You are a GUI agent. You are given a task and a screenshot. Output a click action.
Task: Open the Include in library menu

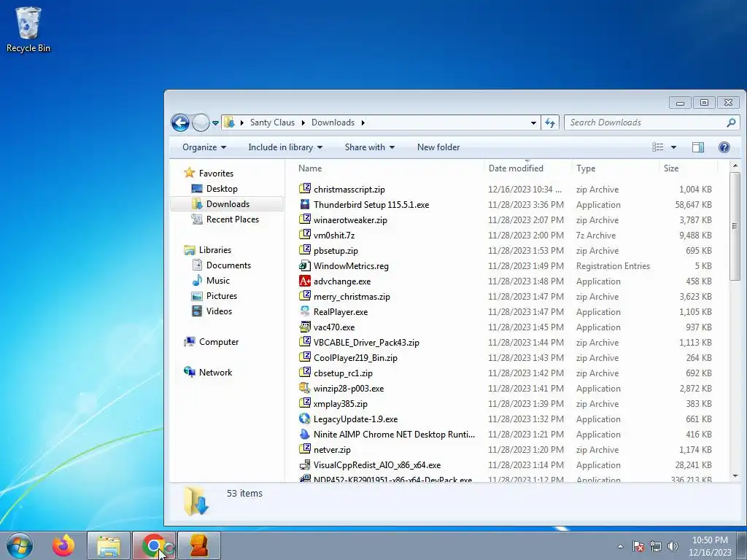pyautogui.click(x=285, y=147)
